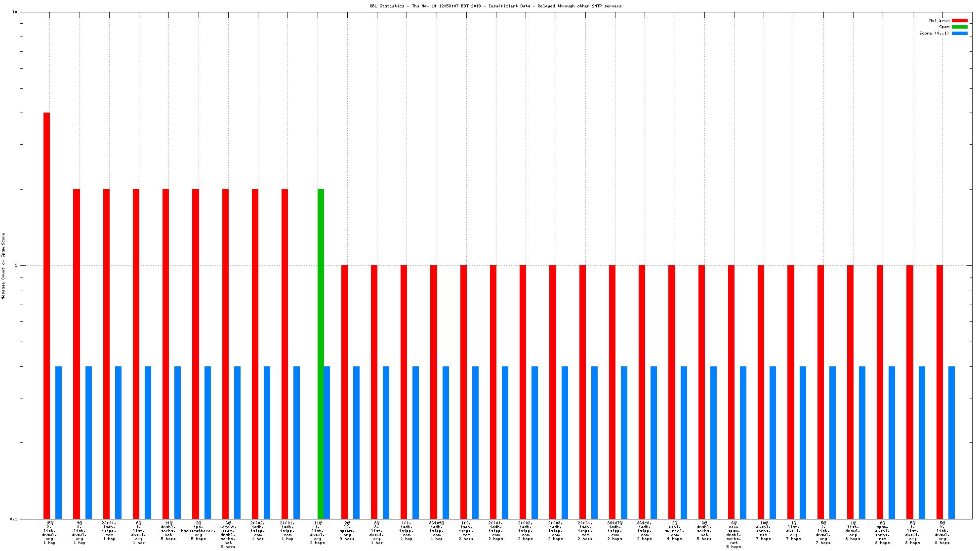Click the y-axis tick label 10
The height and width of the screenshot is (551, 980).
[14, 12]
